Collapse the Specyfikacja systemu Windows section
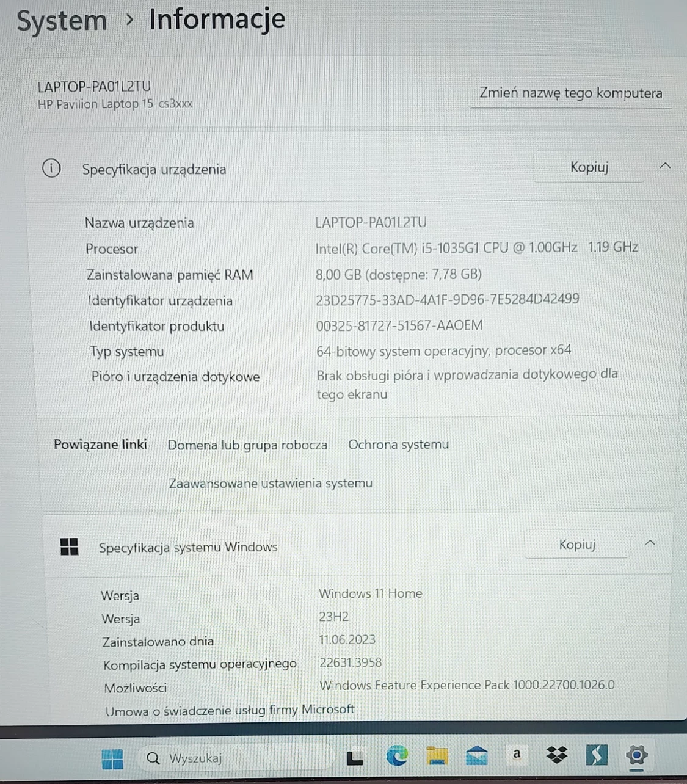This screenshot has width=687, height=784. coord(650,543)
